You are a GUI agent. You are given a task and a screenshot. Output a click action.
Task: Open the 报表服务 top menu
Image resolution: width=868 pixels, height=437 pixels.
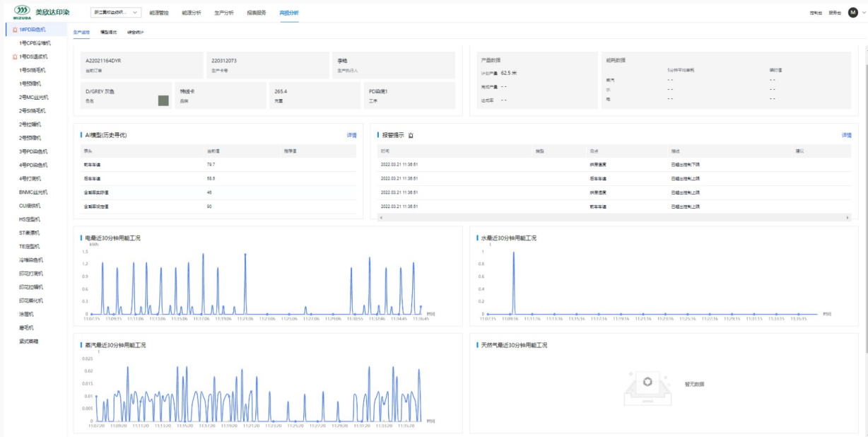click(x=257, y=13)
